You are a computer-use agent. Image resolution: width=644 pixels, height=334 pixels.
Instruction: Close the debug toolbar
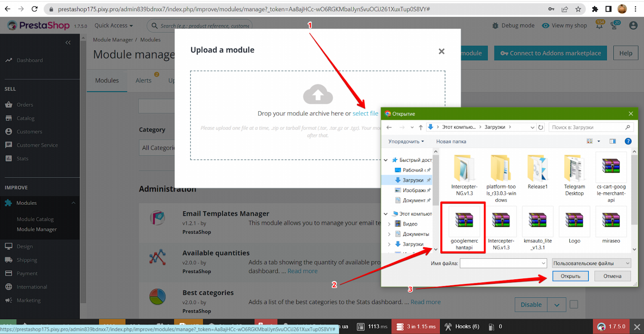637,327
